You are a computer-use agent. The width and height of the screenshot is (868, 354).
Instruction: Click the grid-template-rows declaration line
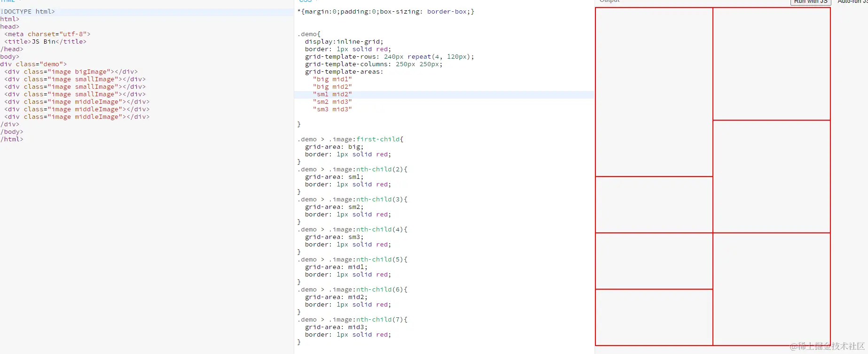pos(390,57)
